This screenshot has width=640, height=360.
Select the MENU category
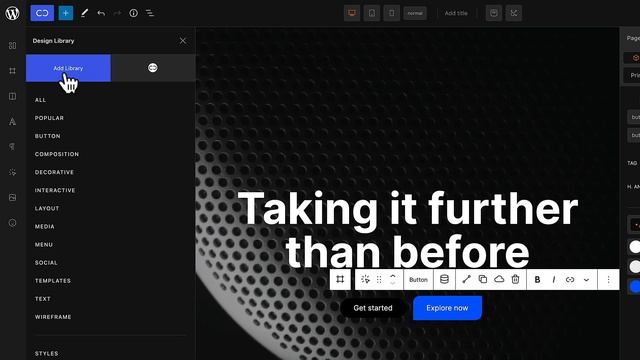click(x=44, y=244)
